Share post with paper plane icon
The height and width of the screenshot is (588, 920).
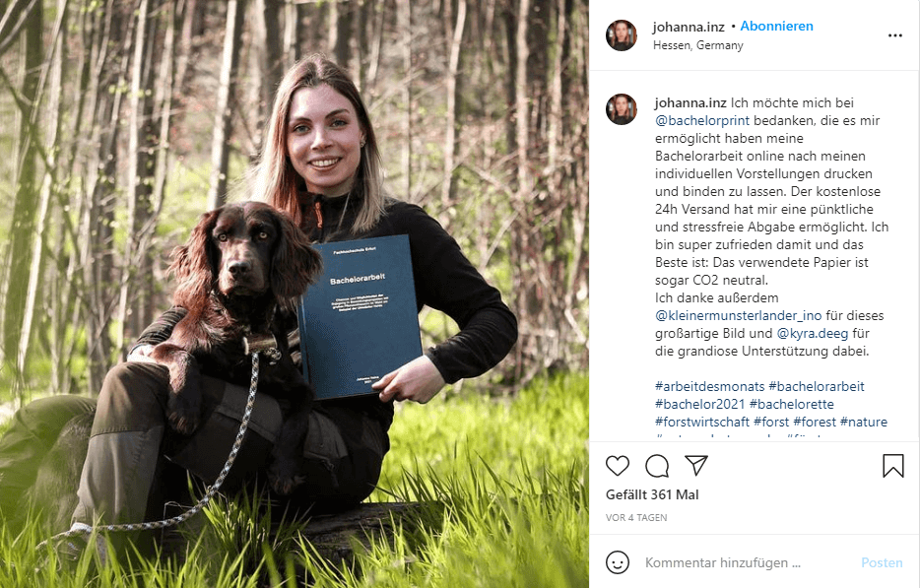coord(696,465)
